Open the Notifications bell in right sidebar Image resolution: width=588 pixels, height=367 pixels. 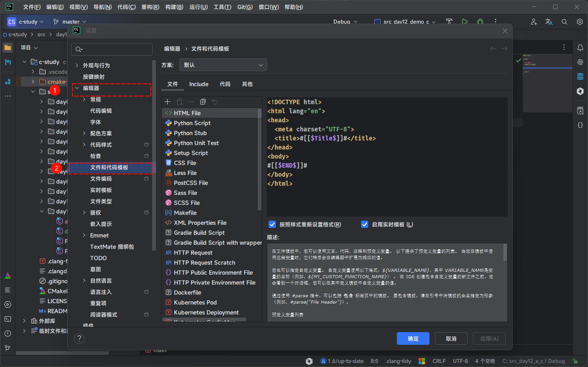pos(580,48)
